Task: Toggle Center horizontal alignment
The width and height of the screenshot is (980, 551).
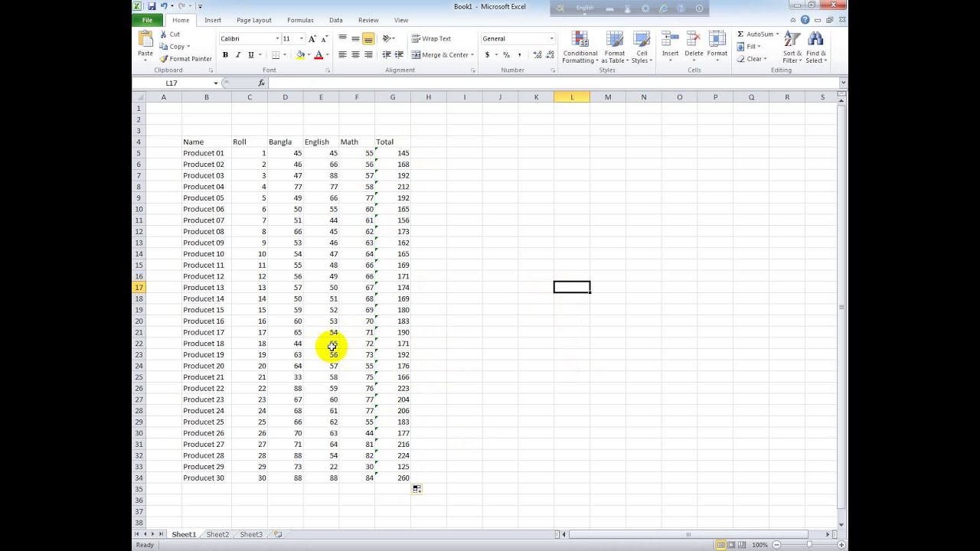Action: (x=355, y=55)
